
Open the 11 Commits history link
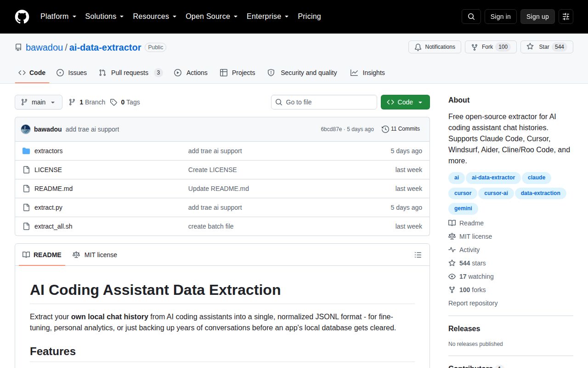(401, 129)
